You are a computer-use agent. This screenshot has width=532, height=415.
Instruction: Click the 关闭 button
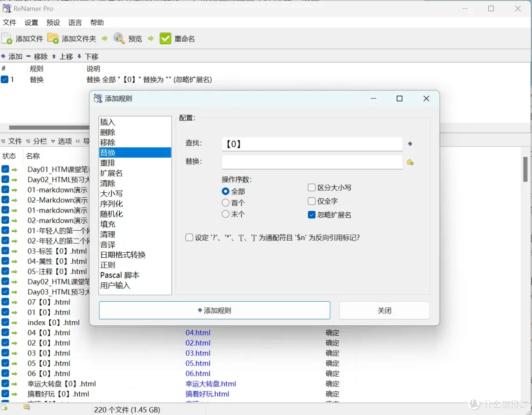pyautogui.click(x=384, y=310)
